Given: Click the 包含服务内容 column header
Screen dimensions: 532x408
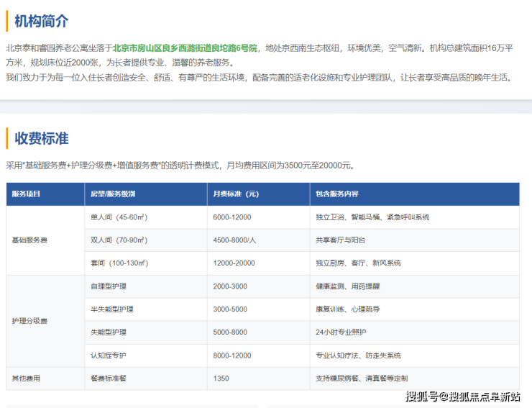Looking at the screenshot, I should point(337,194).
